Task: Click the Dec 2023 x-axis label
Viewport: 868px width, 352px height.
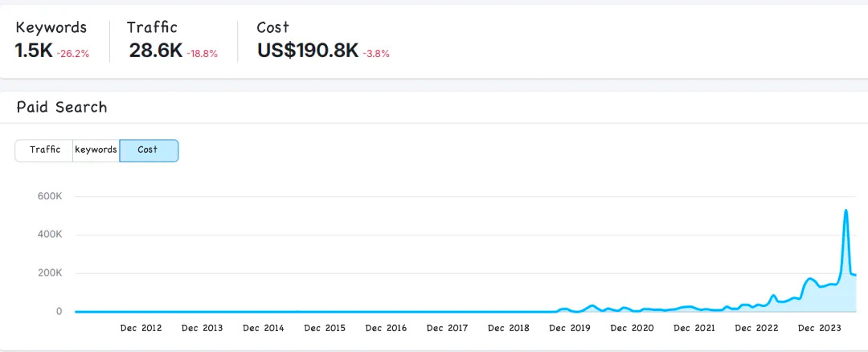Action: pyautogui.click(x=818, y=328)
